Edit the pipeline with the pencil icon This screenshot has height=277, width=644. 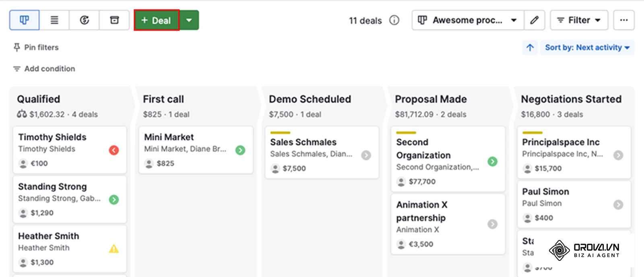535,20
